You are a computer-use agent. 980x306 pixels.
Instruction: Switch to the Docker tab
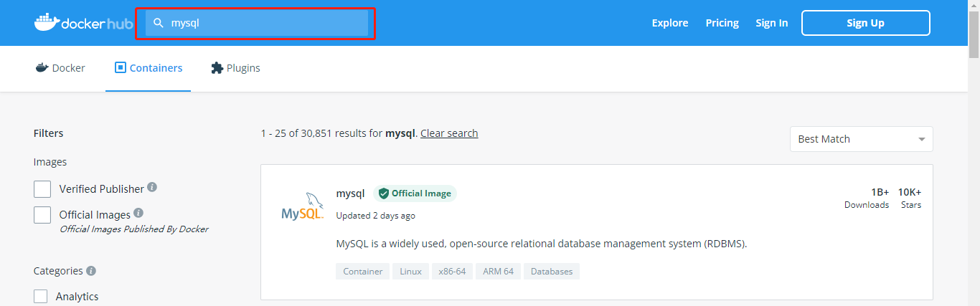(x=60, y=68)
